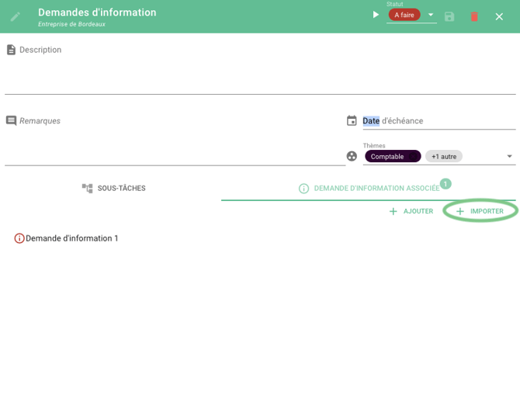
Task: Remove the Comptable theme chip
Action: (413, 157)
